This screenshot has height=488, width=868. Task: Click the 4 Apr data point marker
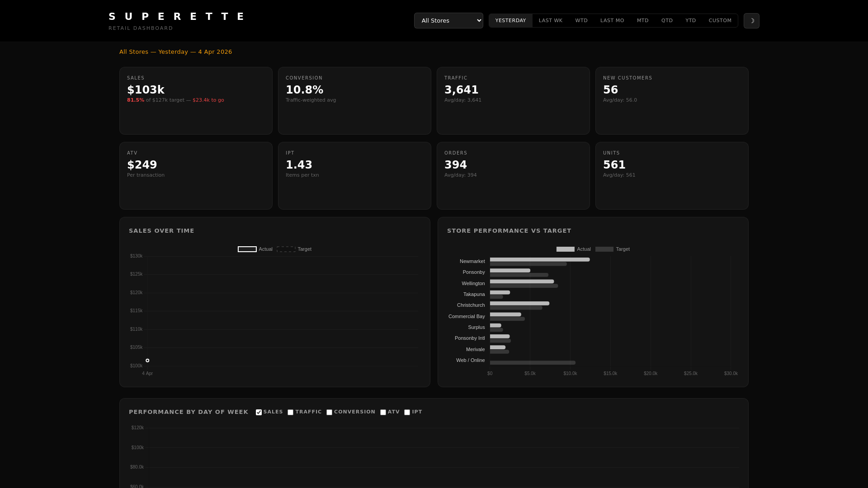point(147,361)
